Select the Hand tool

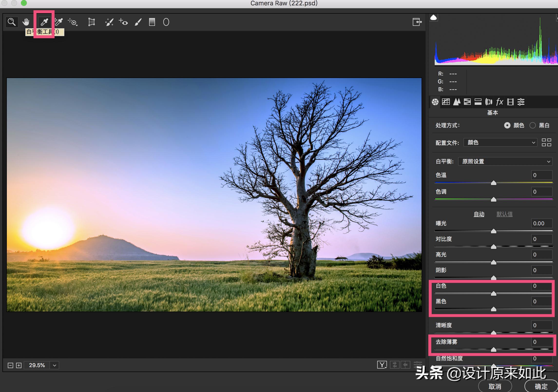pos(26,22)
